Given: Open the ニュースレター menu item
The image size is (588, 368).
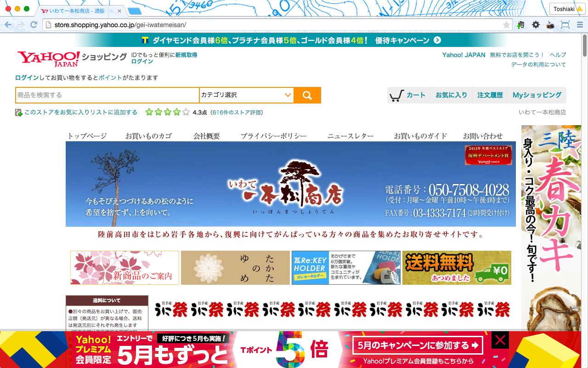Looking at the screenshot, I should click(351, 136).
